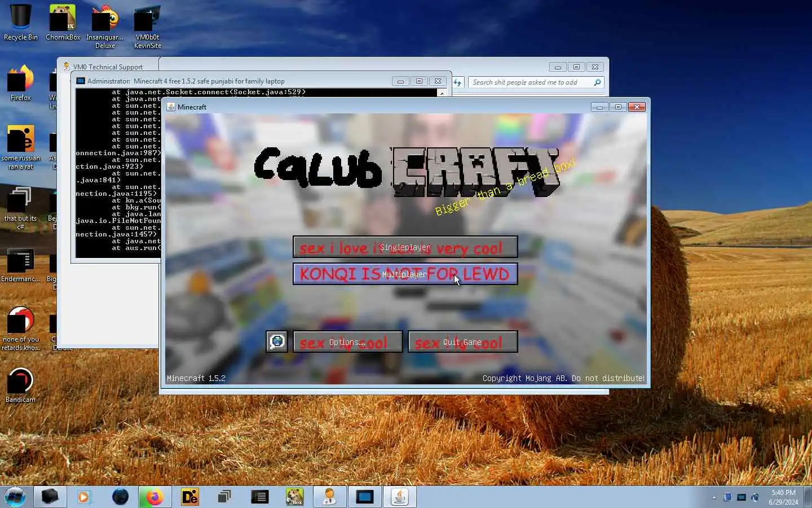Show hidden tray icons arrow

tap(714, 497)
